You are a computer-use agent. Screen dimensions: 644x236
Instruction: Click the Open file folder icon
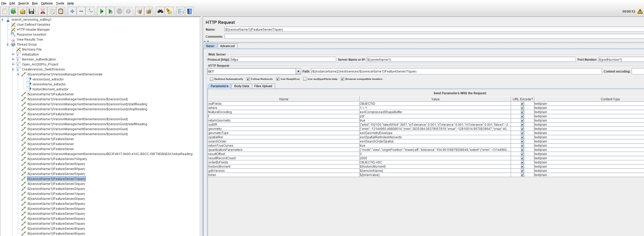click(x=23, y=11)
